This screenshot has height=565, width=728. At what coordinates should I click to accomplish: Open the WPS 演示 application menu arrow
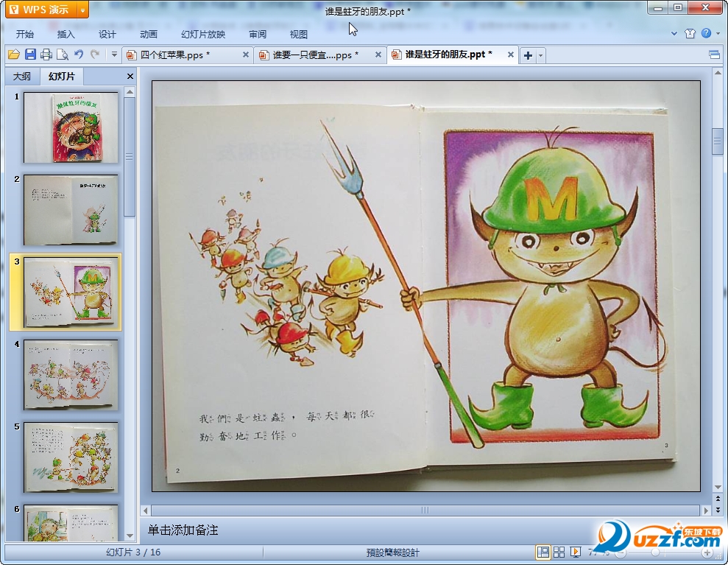pyautogui.click(x=82, y=10)
